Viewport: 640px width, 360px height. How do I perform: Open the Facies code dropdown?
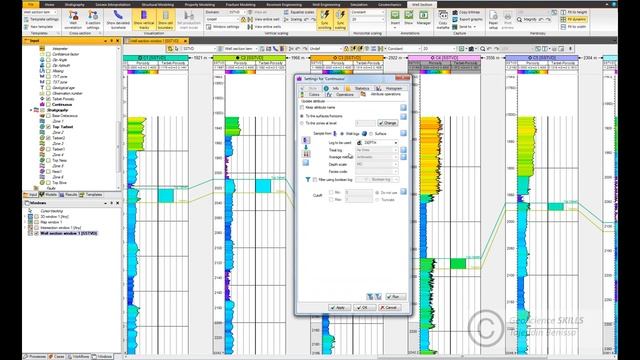tap(377, 172)
